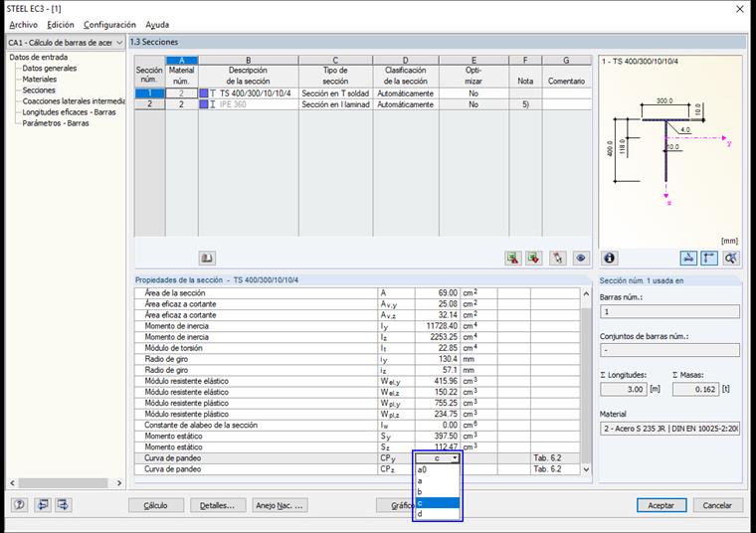Click the zoom reset icon under section preview
756x533 pixels.
[x=730, y=258]
